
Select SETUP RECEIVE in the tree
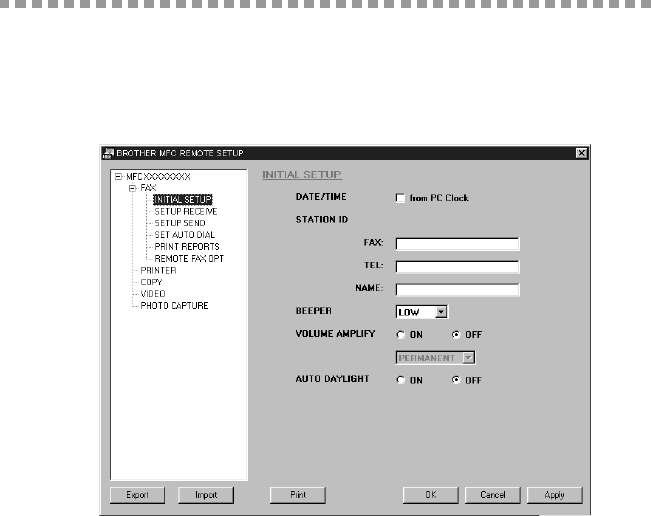186,211
